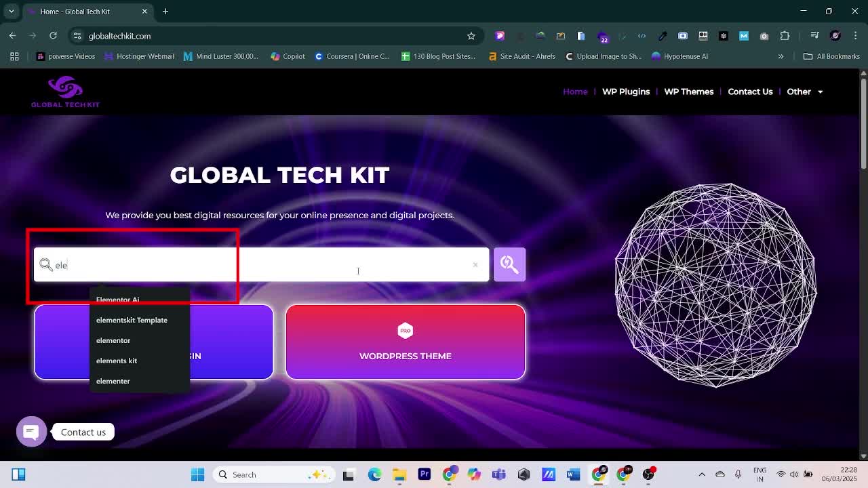Show hidden system tray icons
The height and width of the screenshot is (488, 868).
point(702,474)
